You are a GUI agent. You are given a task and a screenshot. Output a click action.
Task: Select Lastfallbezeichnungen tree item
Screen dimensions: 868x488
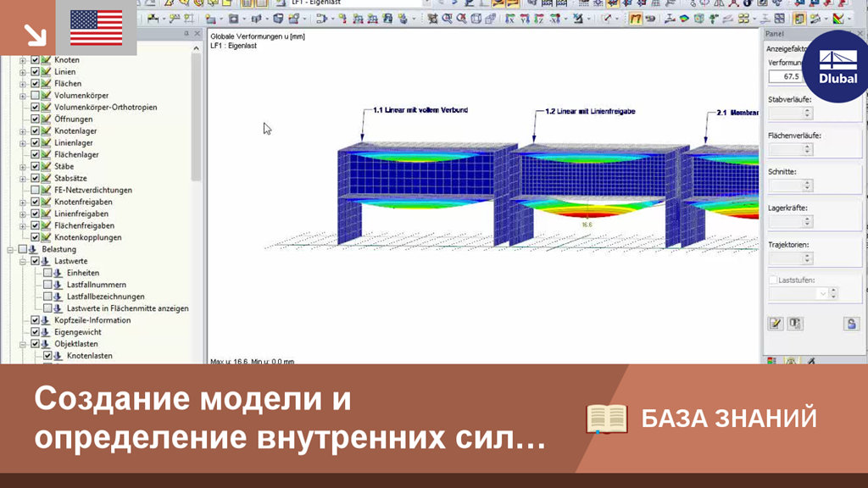[106, 297]
